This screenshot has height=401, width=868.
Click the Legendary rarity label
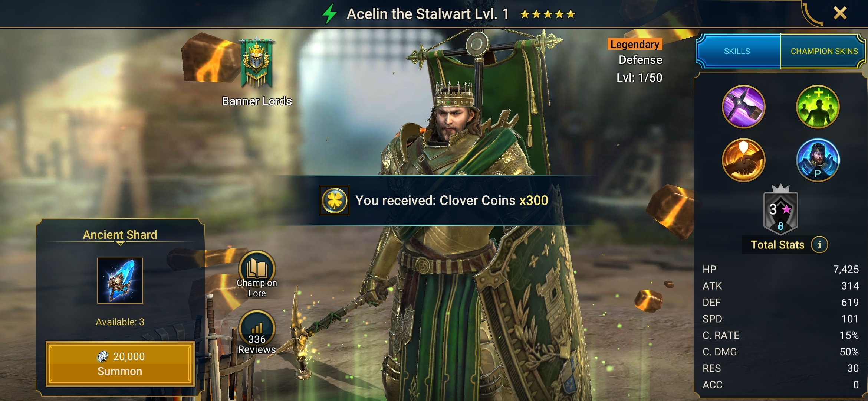[x=635, y=44]
